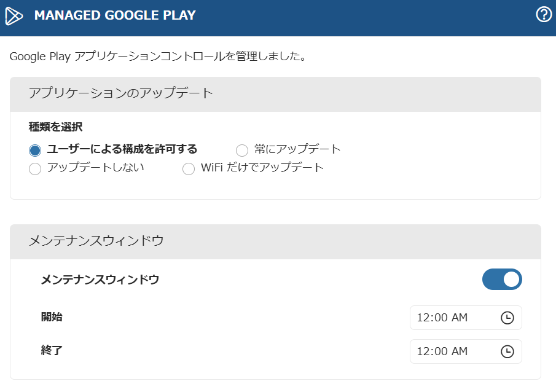Disable the メンテナンスウィンドウ toggle switch

[502, 280]
